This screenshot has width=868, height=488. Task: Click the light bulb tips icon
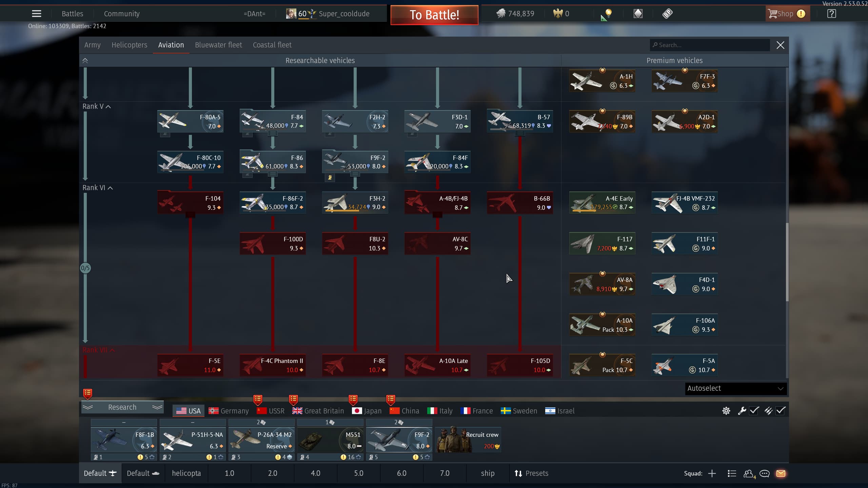(608, 14)
